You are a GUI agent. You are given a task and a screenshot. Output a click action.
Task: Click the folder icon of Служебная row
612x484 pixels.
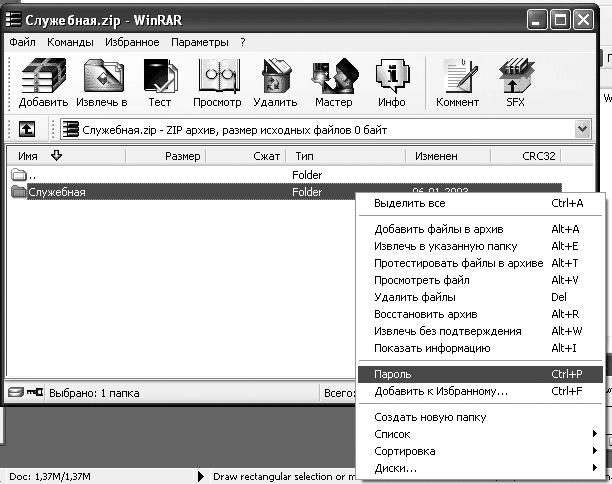(19, 192)
